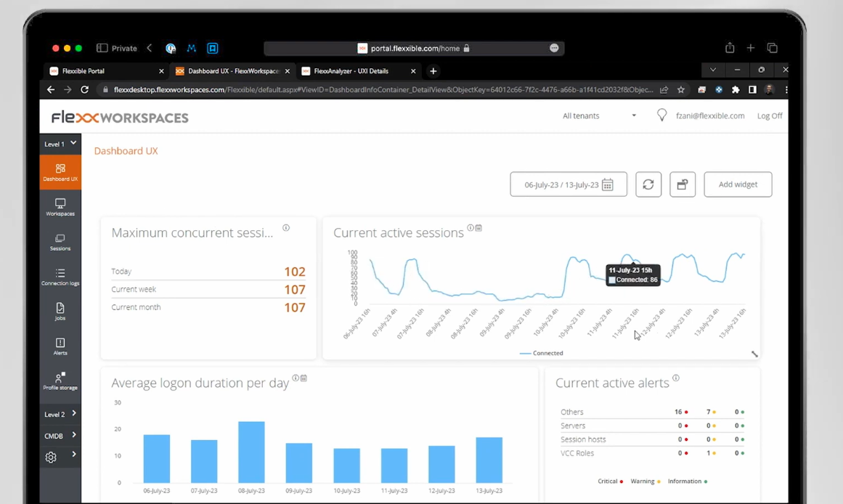
Task: Collapse the Level 1 sidebar section
Action: (x=60, y=144)
